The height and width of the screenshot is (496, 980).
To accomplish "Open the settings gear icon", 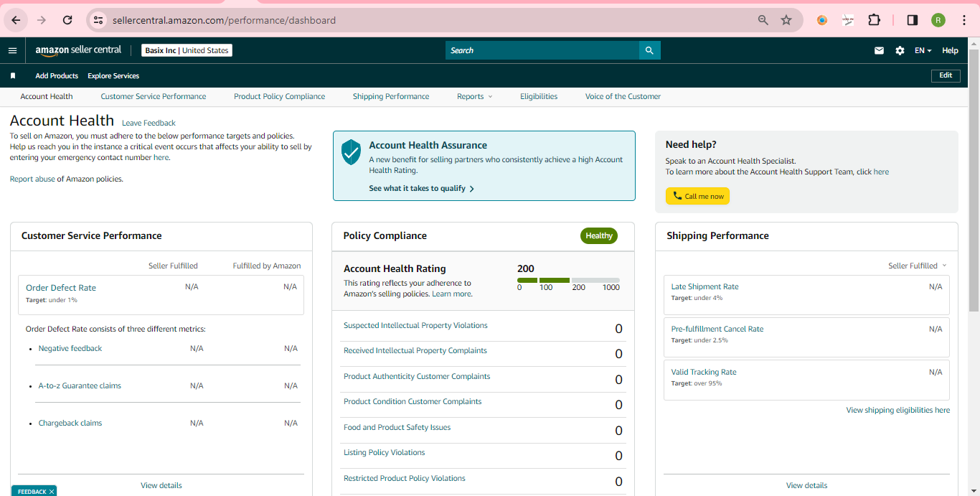I will click(x=900, y=50).
